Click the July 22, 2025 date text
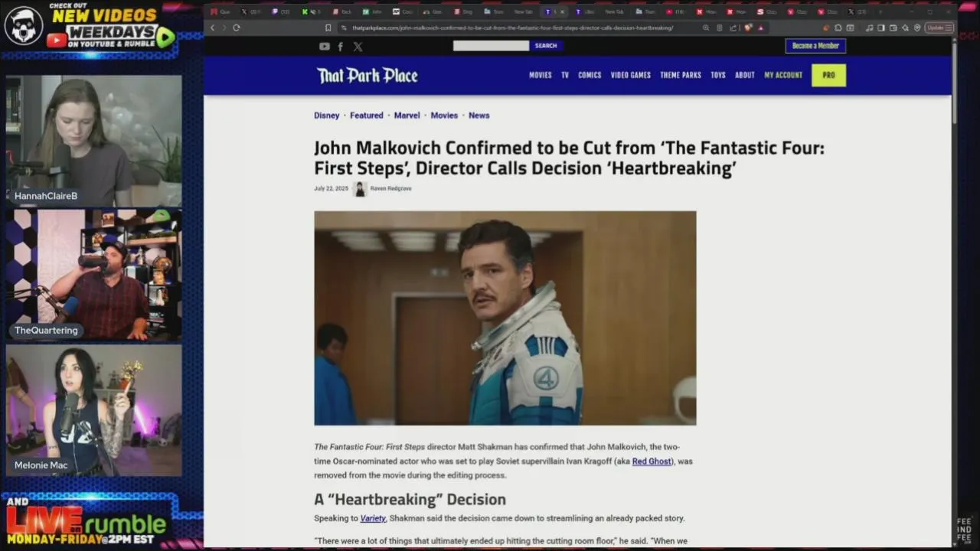The image size is (980, 551). pos(331,188)
